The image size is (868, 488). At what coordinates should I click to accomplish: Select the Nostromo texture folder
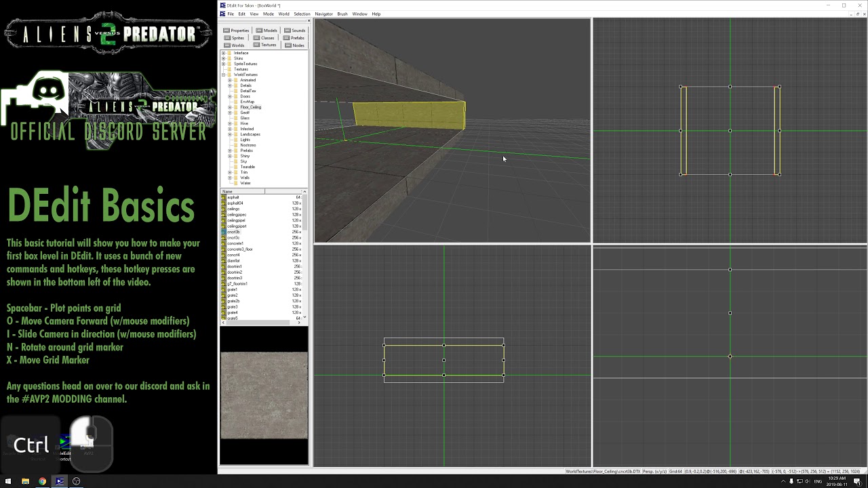pyautogui.click(x=248, y=145)
